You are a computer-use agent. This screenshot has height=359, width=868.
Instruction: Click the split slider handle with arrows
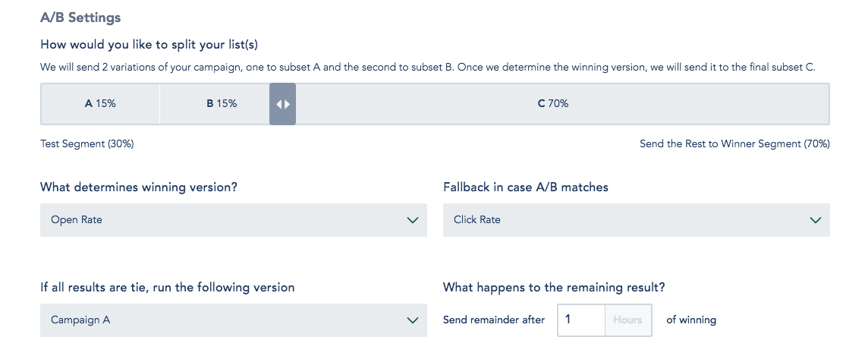point(282,104)
